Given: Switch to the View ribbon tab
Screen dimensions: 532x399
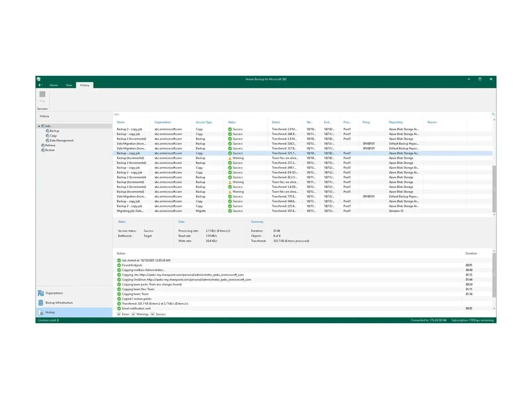Looking at the screenshot, I should (69, 85).
